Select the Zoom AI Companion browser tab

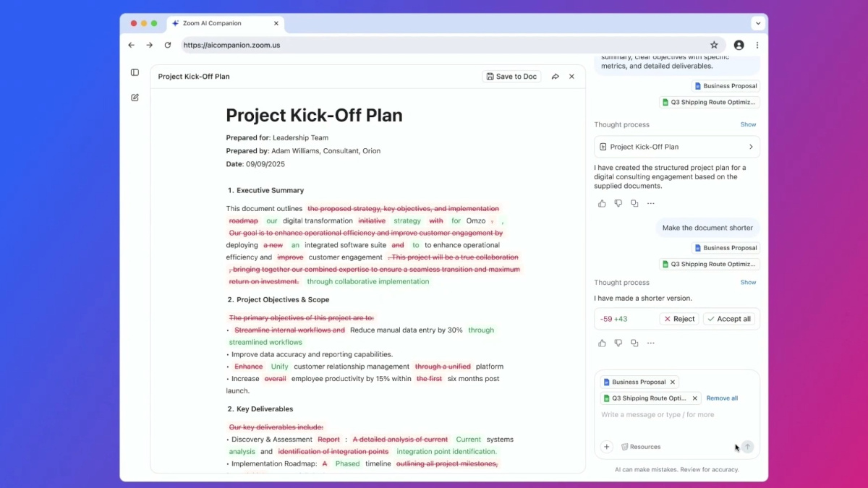(x=226, y=23)
